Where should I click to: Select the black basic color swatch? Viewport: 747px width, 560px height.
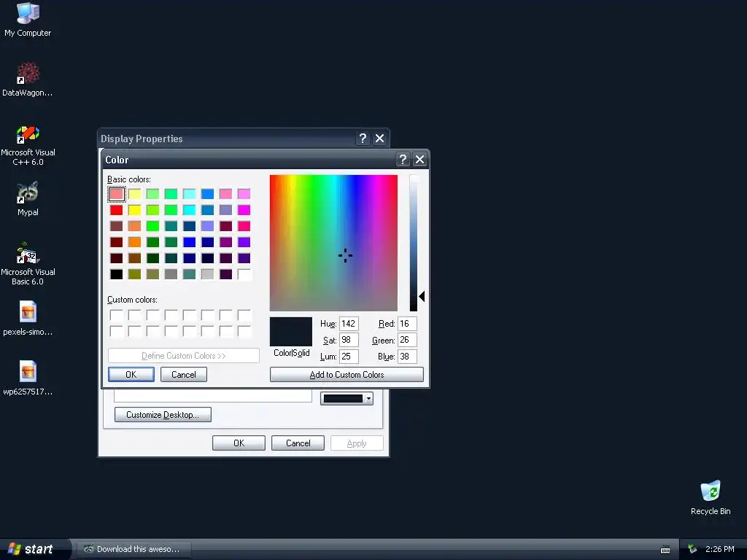[x=116, y=274]
